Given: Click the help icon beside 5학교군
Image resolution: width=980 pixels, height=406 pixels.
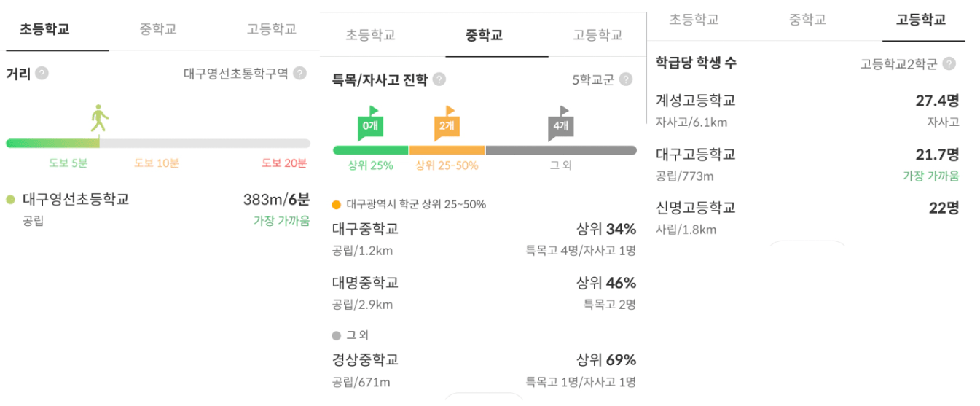Looking at the screenshot, I should 625,79.
